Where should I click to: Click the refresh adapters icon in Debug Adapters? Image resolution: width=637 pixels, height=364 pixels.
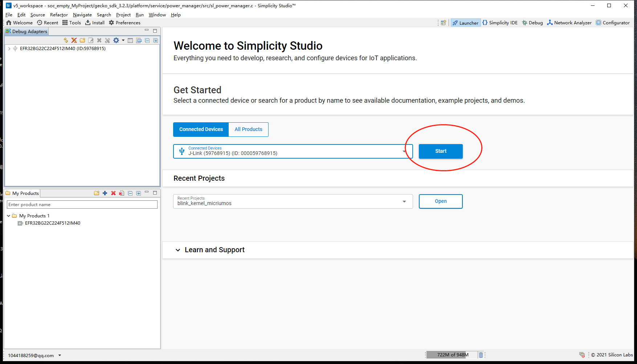(66, 40)
